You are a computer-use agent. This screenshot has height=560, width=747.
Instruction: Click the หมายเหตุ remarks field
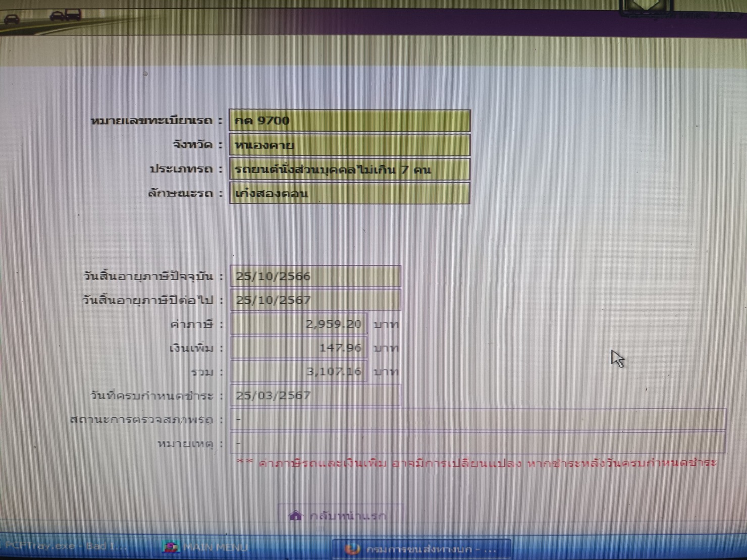pyautogui.click(x=478, y=443)
